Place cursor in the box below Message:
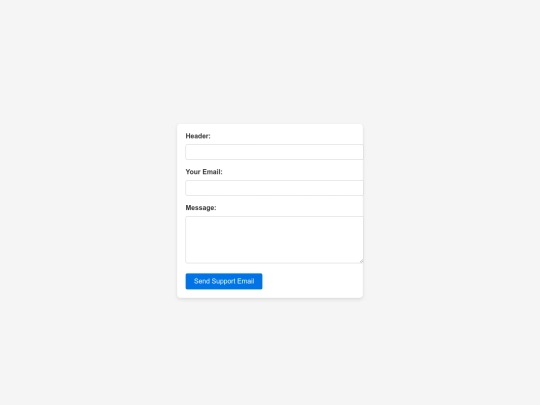Image resolution: width=540 pixels, height=405 pixels. click(x=274, y=240)
